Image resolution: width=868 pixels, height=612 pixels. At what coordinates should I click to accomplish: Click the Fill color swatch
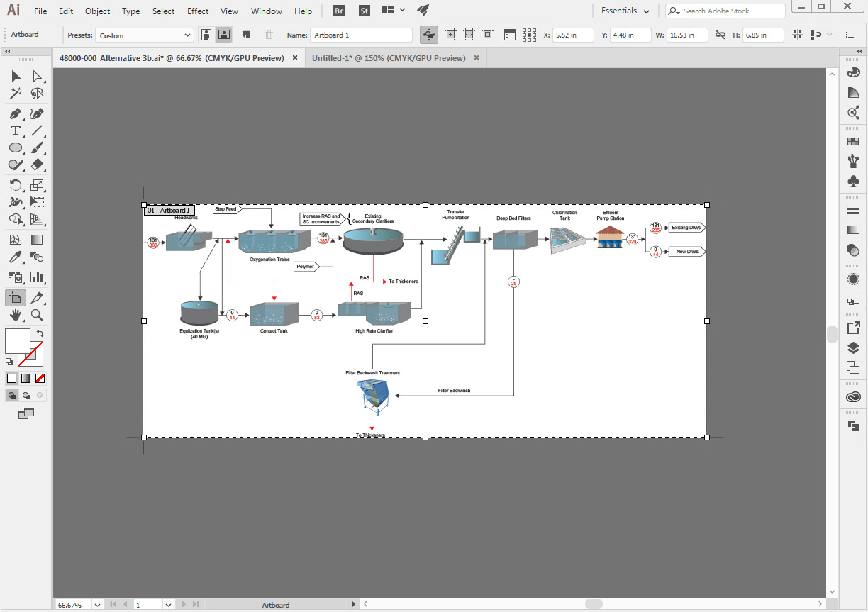coord(17,340)
